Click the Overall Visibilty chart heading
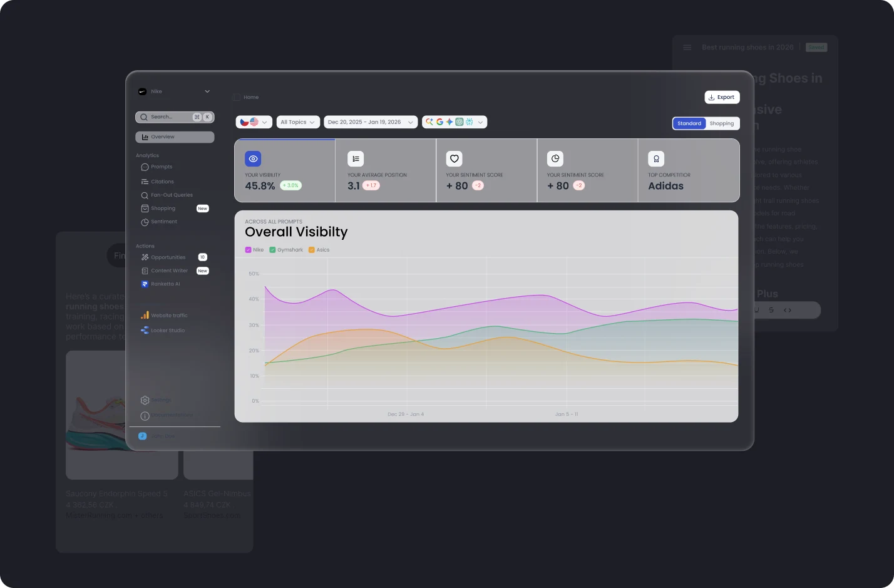The width and height of the screenshot is (894, 588). 296,232
